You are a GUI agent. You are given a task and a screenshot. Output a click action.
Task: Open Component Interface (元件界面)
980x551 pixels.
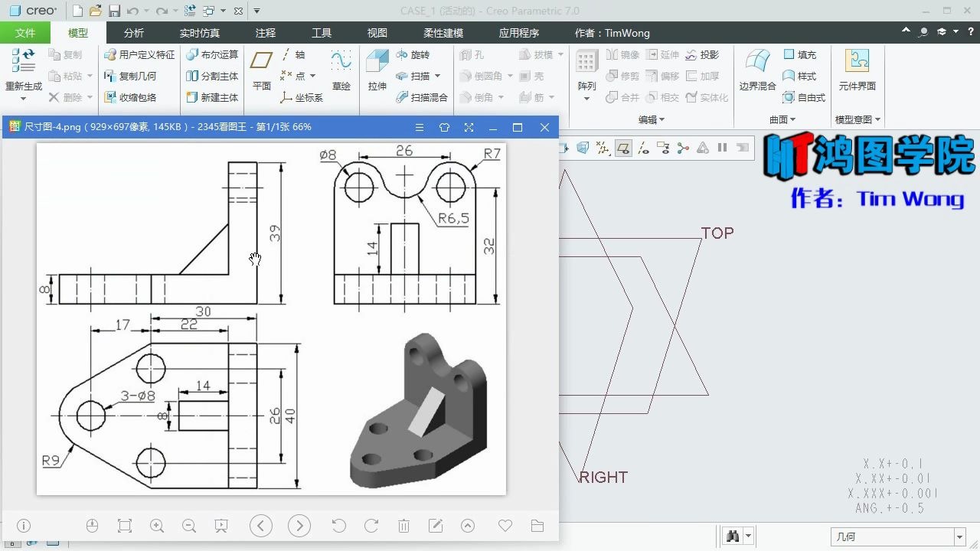click(857, 70)
